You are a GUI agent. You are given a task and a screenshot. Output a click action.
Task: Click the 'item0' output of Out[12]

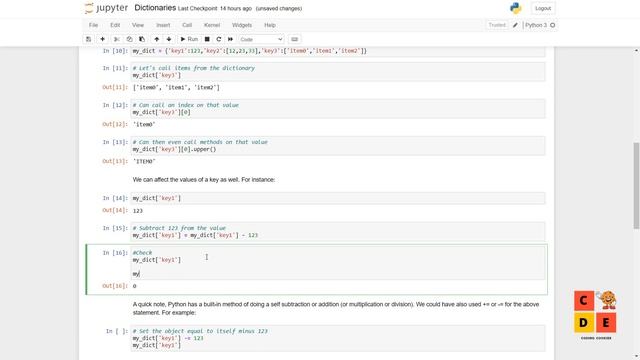pos(144,124)
